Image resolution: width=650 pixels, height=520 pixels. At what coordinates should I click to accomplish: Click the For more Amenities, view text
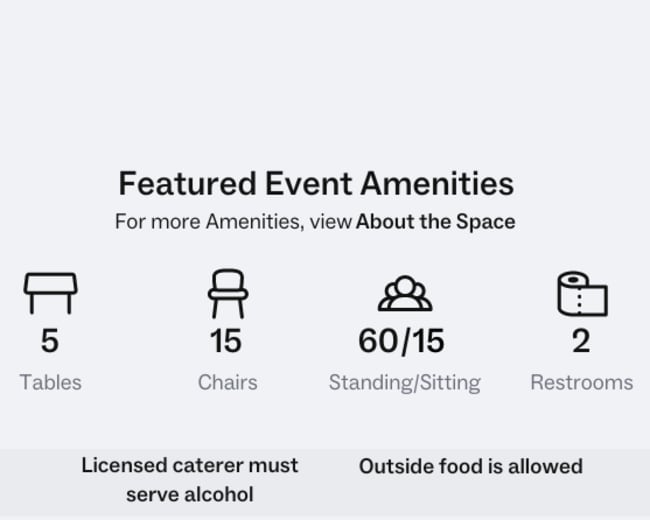click(233, 221)
